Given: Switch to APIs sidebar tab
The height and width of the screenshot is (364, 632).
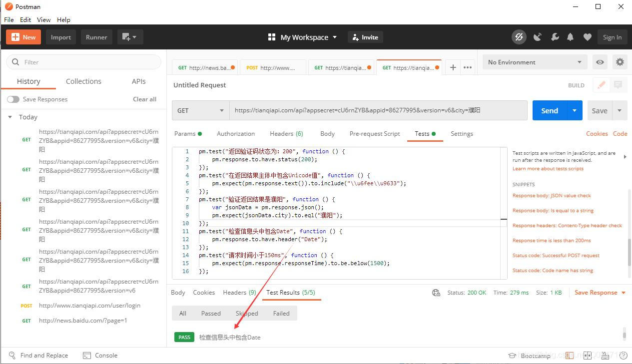Looking at the screenshot, I should [x=139, y=81].
